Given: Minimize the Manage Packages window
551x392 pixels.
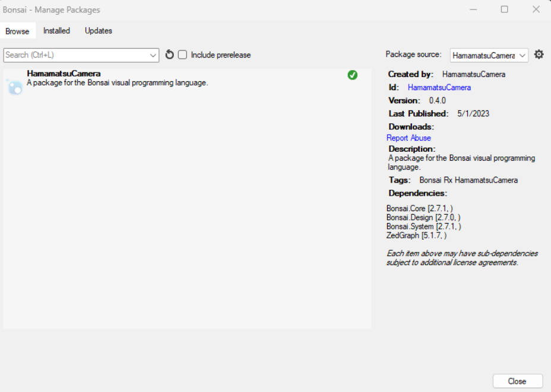Looking at the screenshot, I should 473,9.
